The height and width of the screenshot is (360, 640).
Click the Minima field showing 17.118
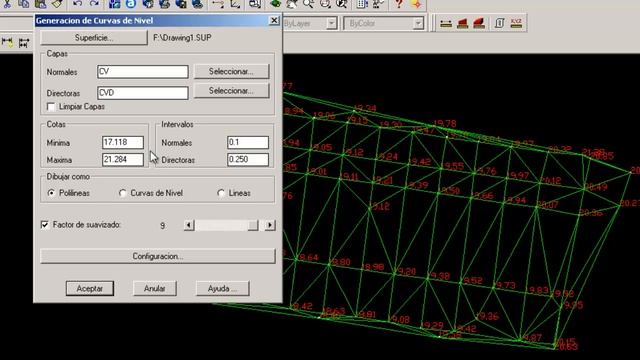123,142
